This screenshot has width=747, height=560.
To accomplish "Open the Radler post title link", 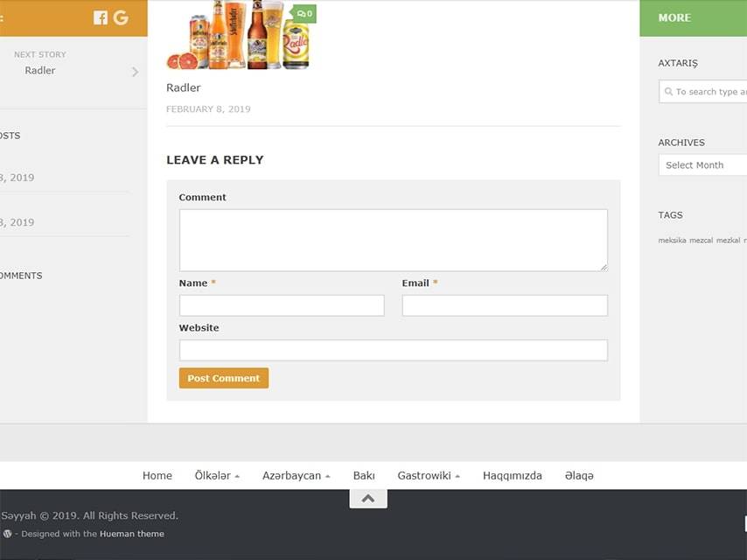I will pyautogui.click(x=184, y=87).
